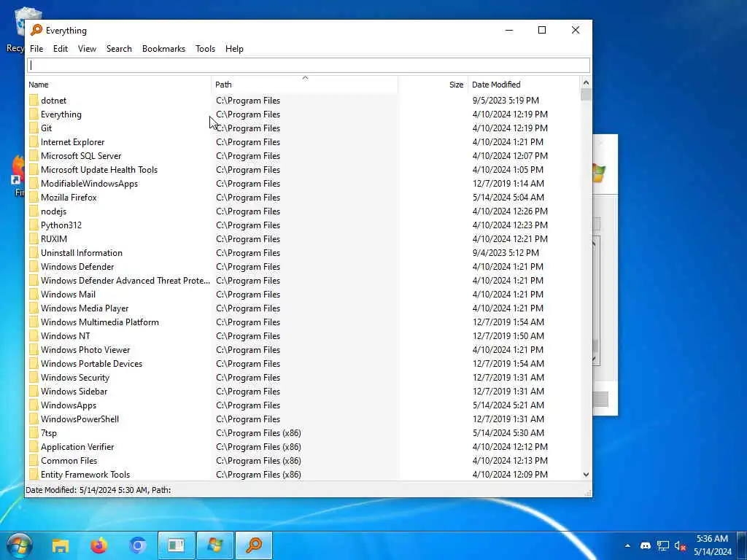Sort results by Path column header

305,85
